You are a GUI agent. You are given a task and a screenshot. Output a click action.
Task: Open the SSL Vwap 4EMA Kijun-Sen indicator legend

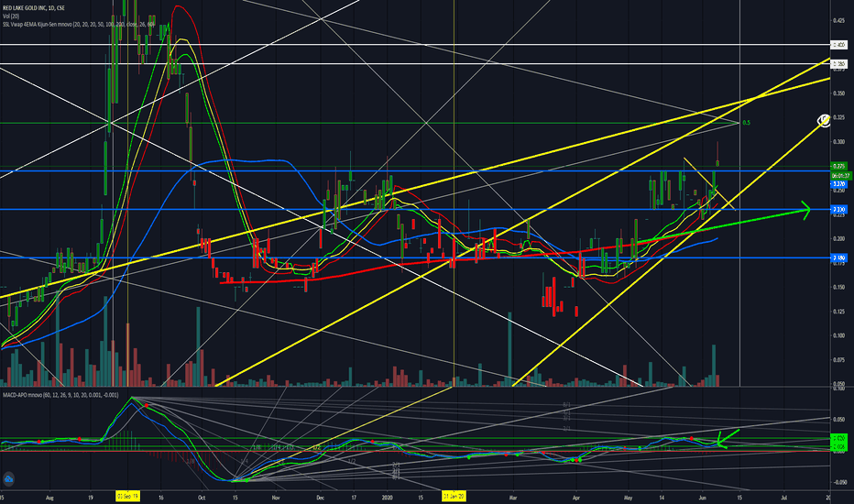click(79, 25)
